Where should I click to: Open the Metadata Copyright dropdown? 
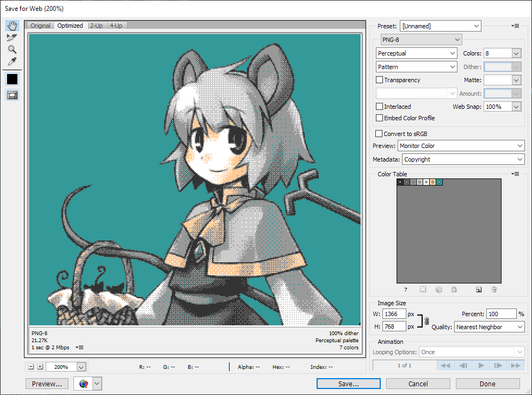click(x=463, y=159)
